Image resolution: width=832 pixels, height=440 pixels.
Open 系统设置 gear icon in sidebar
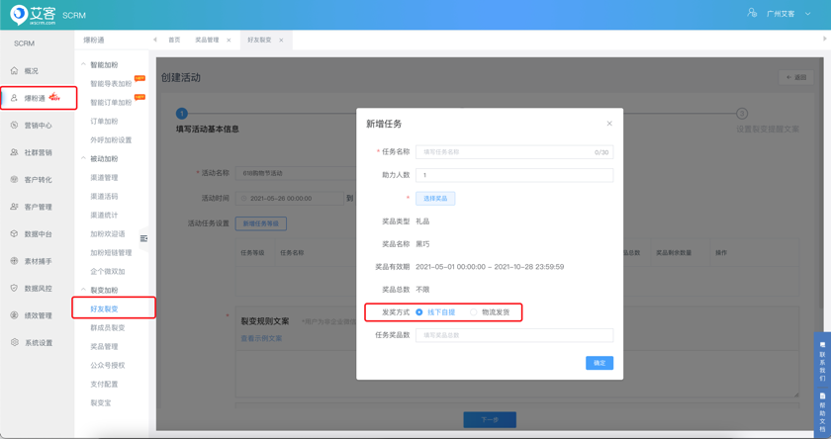click(14, 342)
